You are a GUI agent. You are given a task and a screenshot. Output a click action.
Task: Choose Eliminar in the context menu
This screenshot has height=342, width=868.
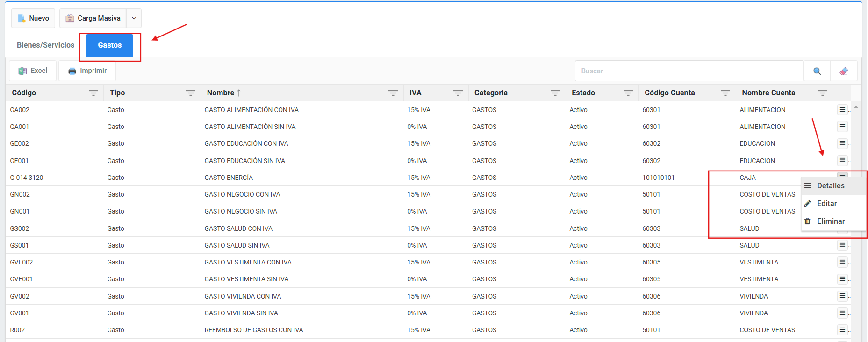tap(830, 221)
